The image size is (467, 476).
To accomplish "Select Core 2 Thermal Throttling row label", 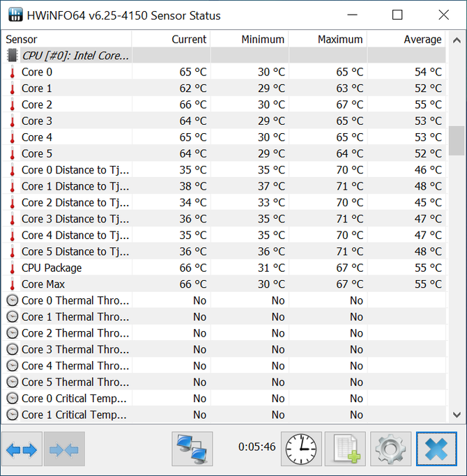I will (75, 333).
